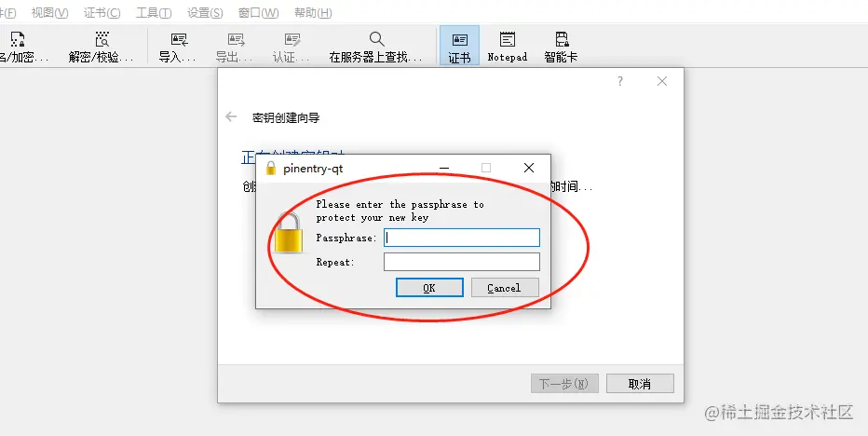Go back with wizard arrow icon
Screen dimensions: 868x436
coord(231,116)
